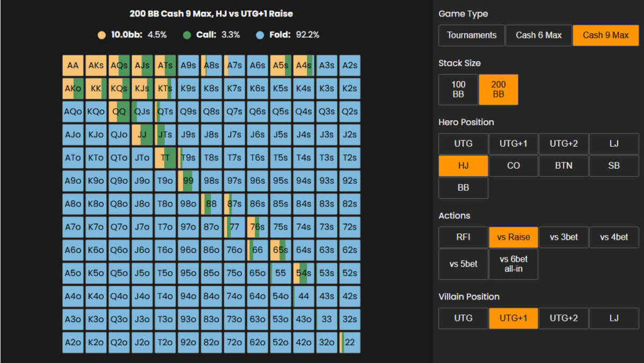
Task: Click the 76s hand cell
Action: pyautogui.click(x=257, y=227)
